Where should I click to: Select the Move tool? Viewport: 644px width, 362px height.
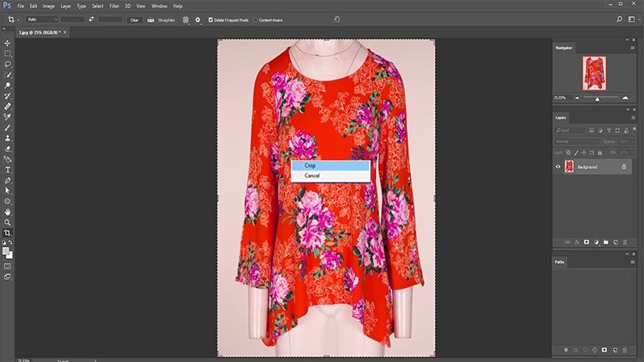pos(7,43)
